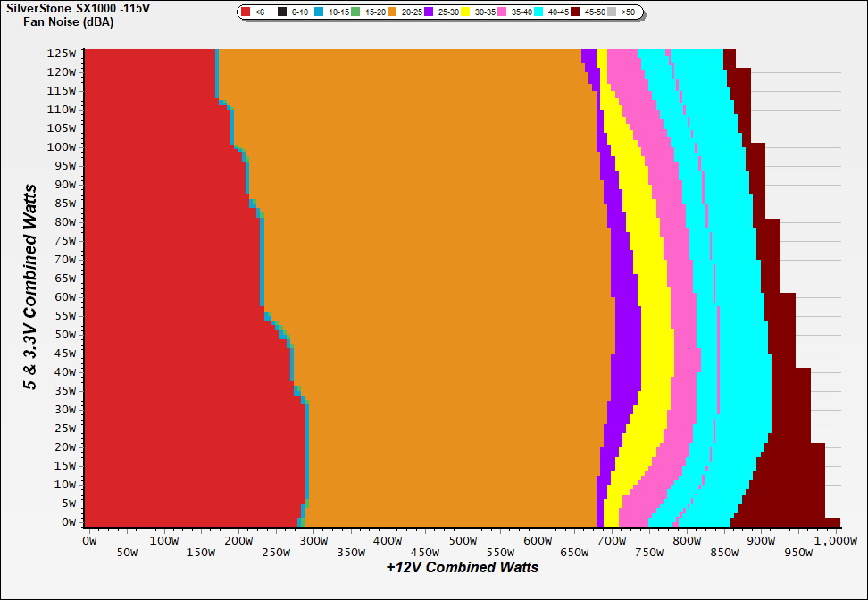Select the yellow 30-35 legend swatch
868x600 pixels.
coord(465,12)
